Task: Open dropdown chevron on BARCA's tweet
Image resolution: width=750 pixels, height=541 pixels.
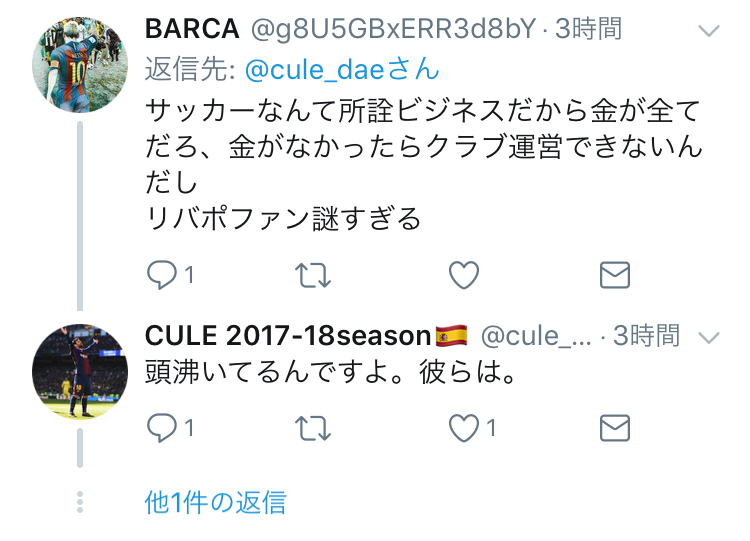Action: click(709, 31)
